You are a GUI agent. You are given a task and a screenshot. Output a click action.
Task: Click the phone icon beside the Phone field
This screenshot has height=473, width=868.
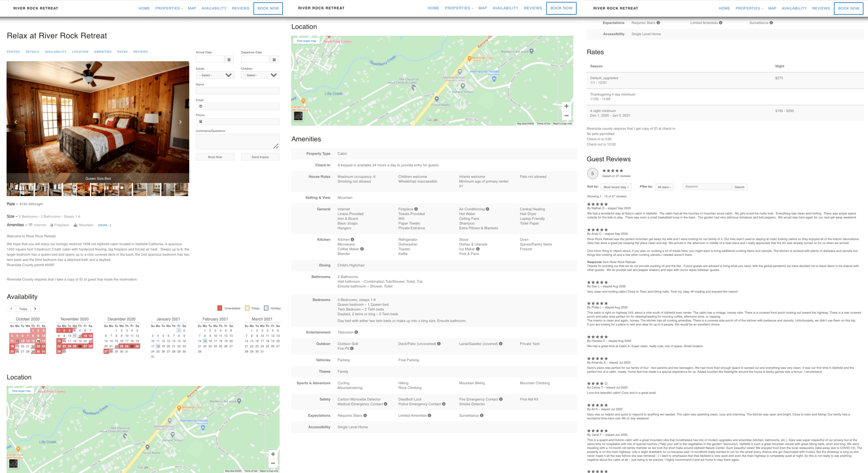click(x=201, y=122)
